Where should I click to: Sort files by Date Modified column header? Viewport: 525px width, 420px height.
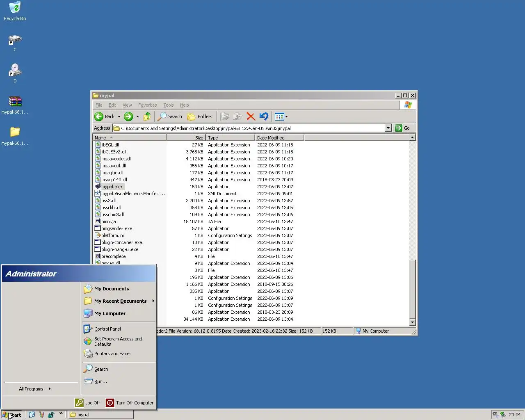[x=279, y=138]
